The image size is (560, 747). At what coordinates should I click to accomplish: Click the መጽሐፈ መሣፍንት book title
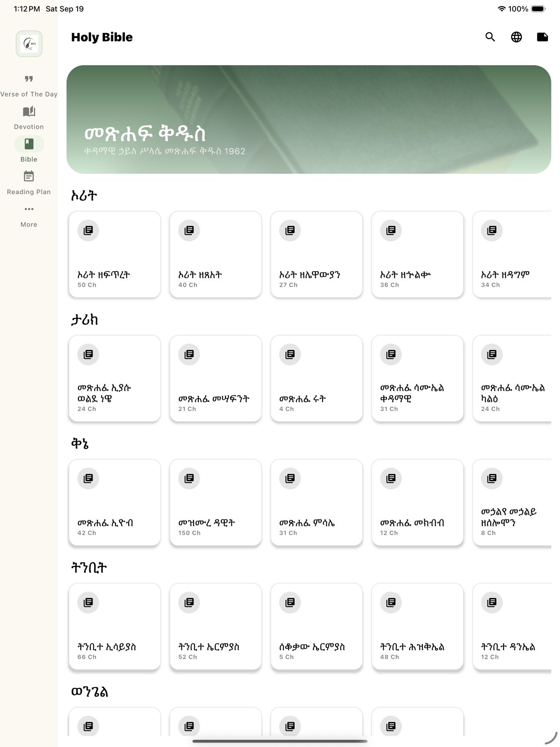point(214,399)
